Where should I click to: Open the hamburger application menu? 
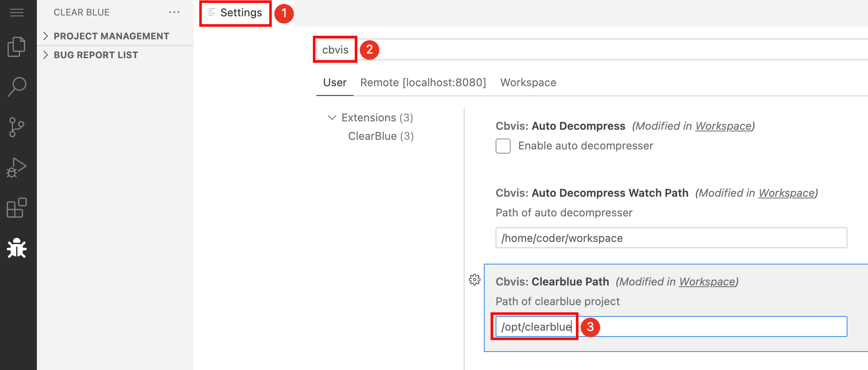pyautogui.click(x=17, y=13)
